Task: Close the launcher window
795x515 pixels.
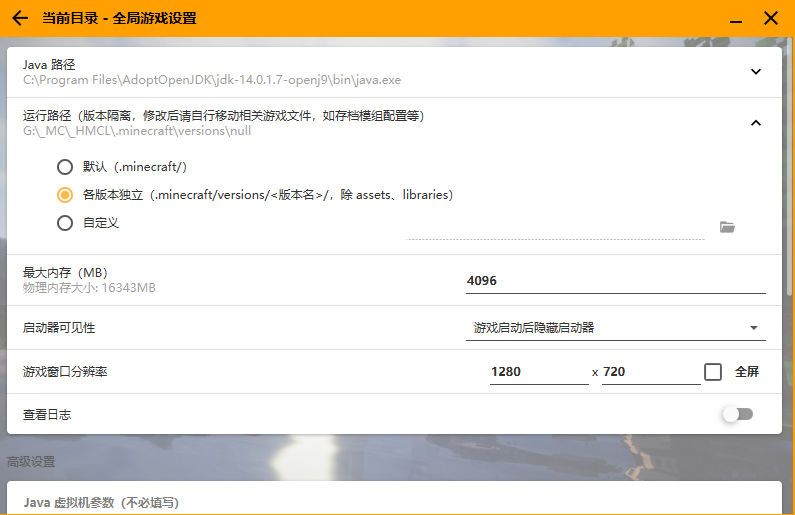Action: point(771,18)
